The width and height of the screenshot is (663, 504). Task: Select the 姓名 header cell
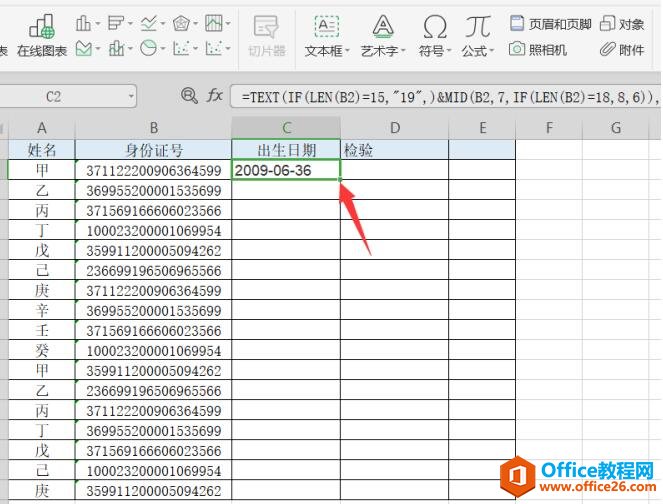(x=41, y=150)
